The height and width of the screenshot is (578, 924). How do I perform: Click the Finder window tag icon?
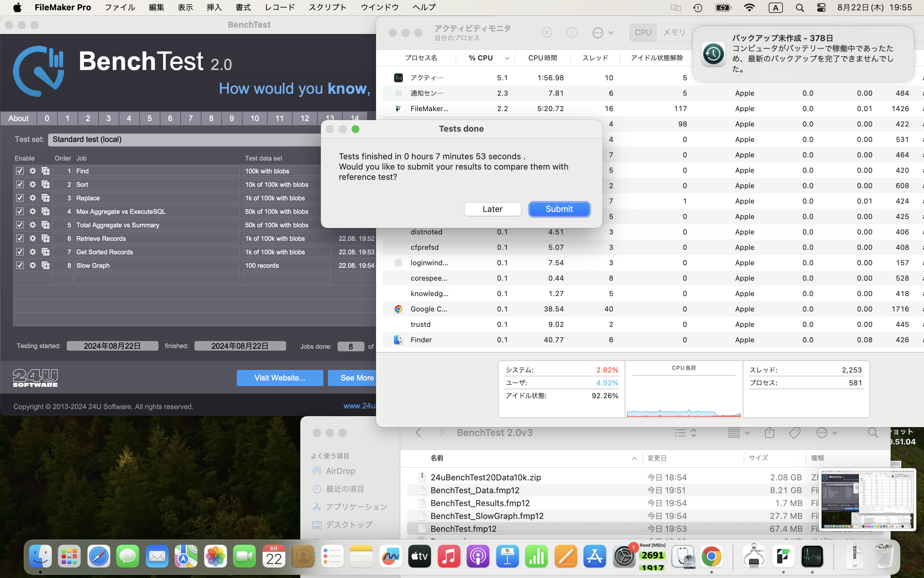(x=795, y=433)
